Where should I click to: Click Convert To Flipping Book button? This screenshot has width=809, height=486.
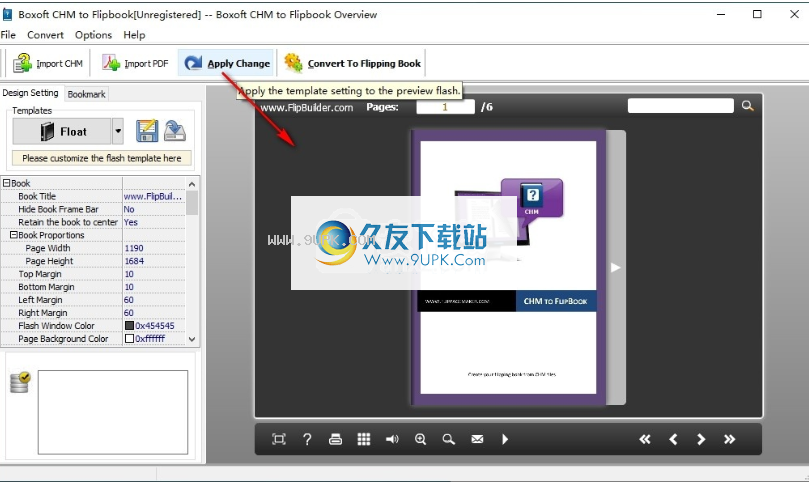pyautogui.click(x=352, y=63)
